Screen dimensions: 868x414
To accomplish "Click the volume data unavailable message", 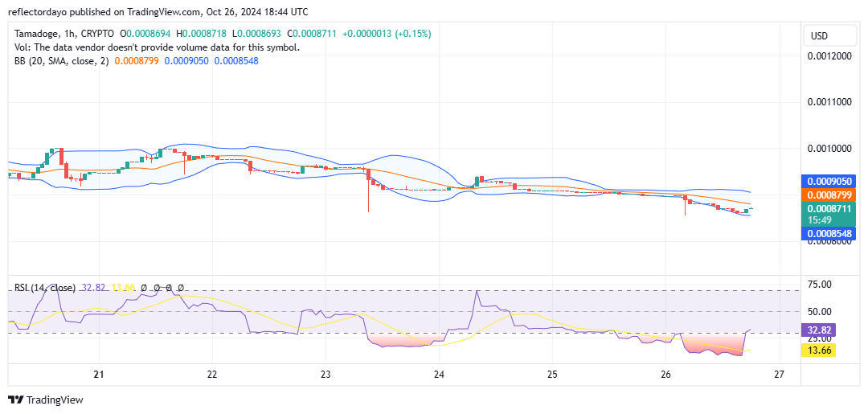I will (156, 47).
